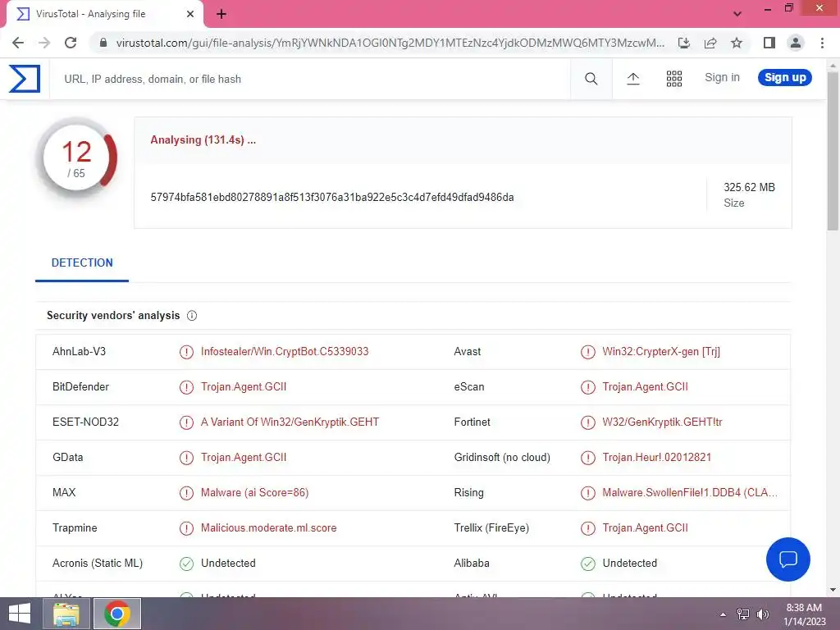Focus the URL, IP address, domain search field
The height and width of the screenshot is (630, 840).
[309, 79]
